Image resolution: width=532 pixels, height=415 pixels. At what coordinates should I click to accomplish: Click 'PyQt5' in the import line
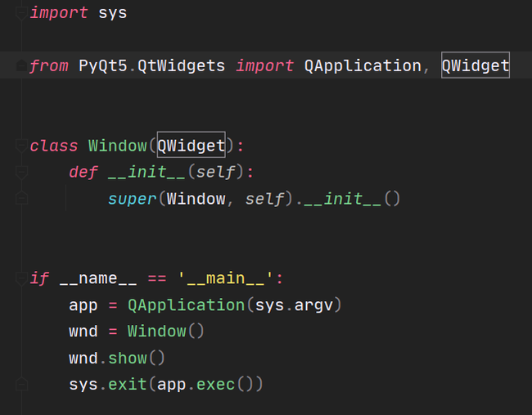click(x=103, y=65)
